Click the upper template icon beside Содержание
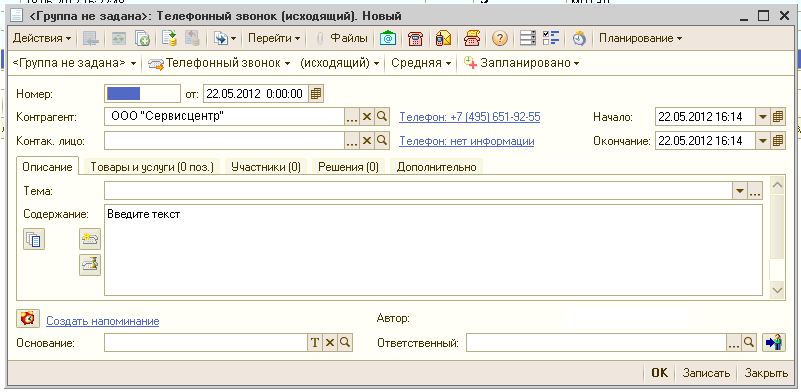 [90, 239]
